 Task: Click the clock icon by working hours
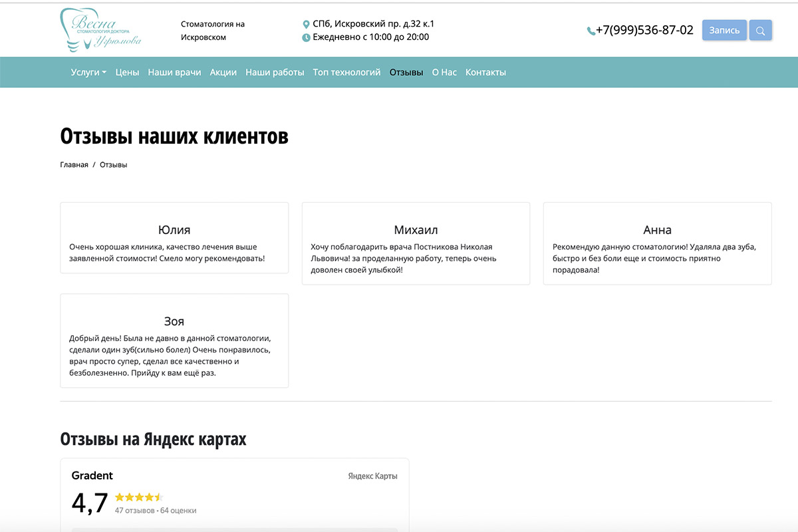[306, 37]
